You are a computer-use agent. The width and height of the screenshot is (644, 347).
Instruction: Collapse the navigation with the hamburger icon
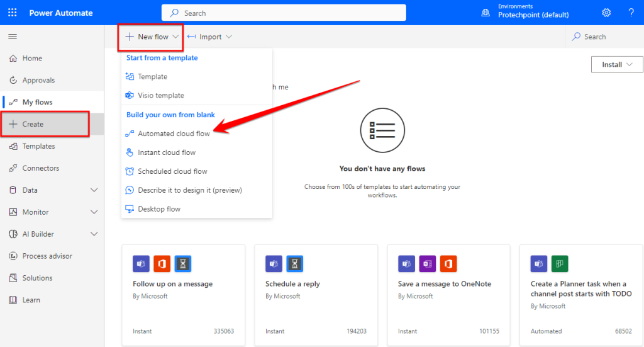click(13, 37)
